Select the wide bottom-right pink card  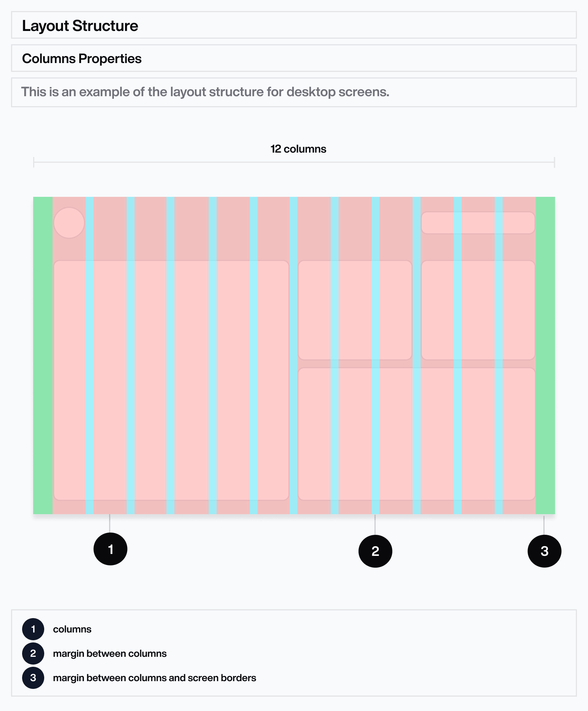pyautogui.click(x=416, y=434)
